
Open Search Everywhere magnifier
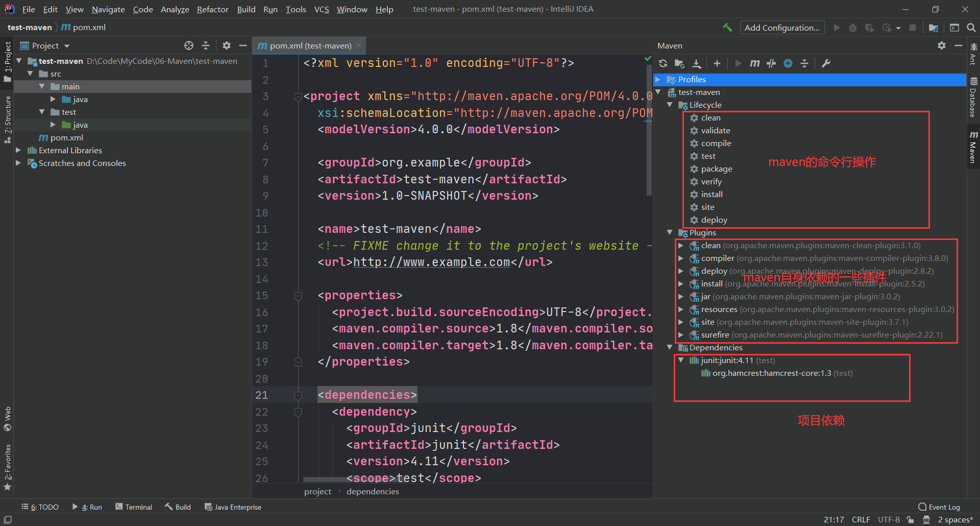point(971,28)
